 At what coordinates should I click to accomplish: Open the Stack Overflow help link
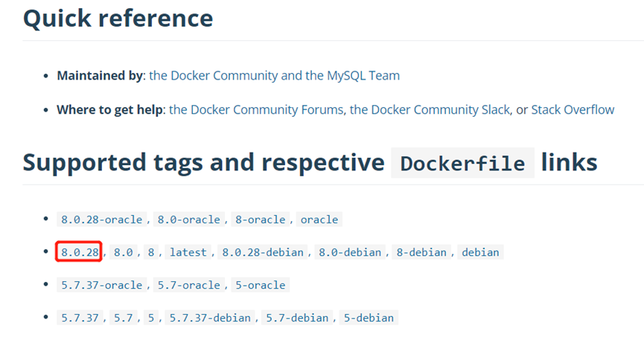pyautogui.click(x=573, y=109)
